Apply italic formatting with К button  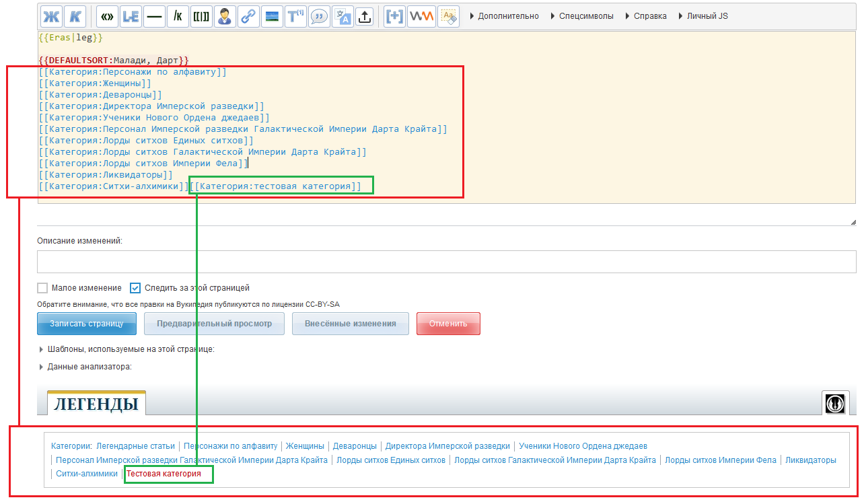click(75, 17)
